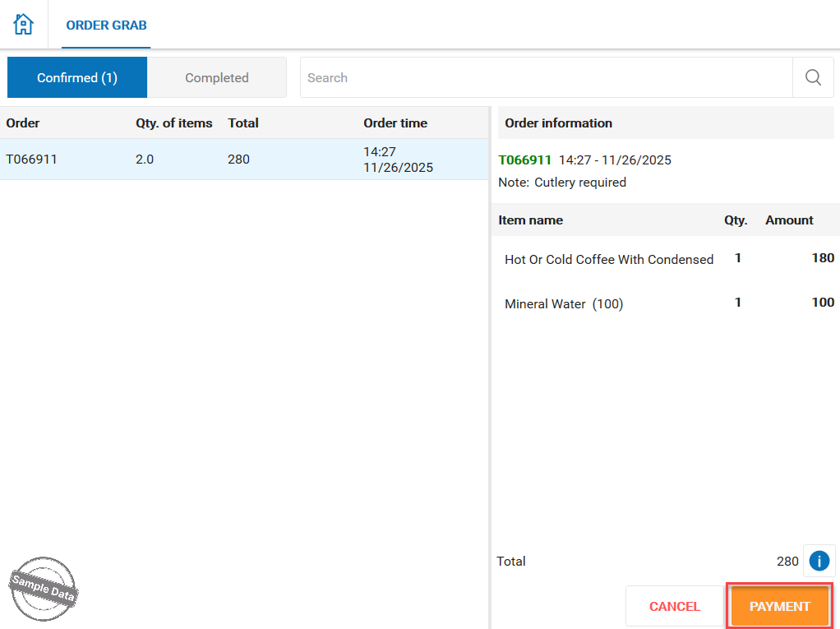Click the Item name column header
Viewport: 840px width, 629px height.
tap(530, 220)
